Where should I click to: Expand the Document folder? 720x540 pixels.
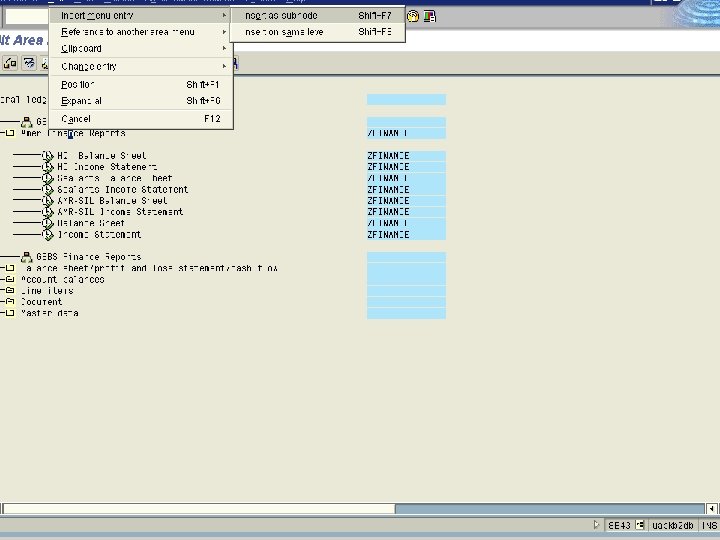[x=9, y=302]
